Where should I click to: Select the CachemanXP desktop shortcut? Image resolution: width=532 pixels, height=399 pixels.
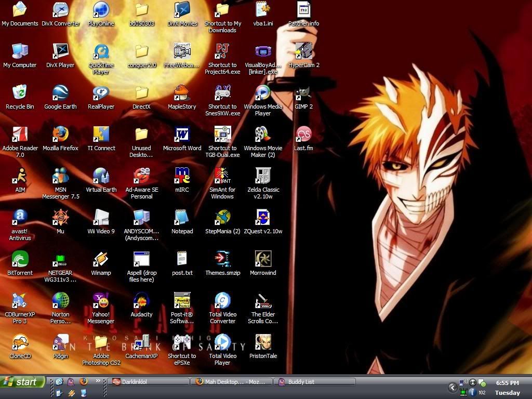[141, 347]
